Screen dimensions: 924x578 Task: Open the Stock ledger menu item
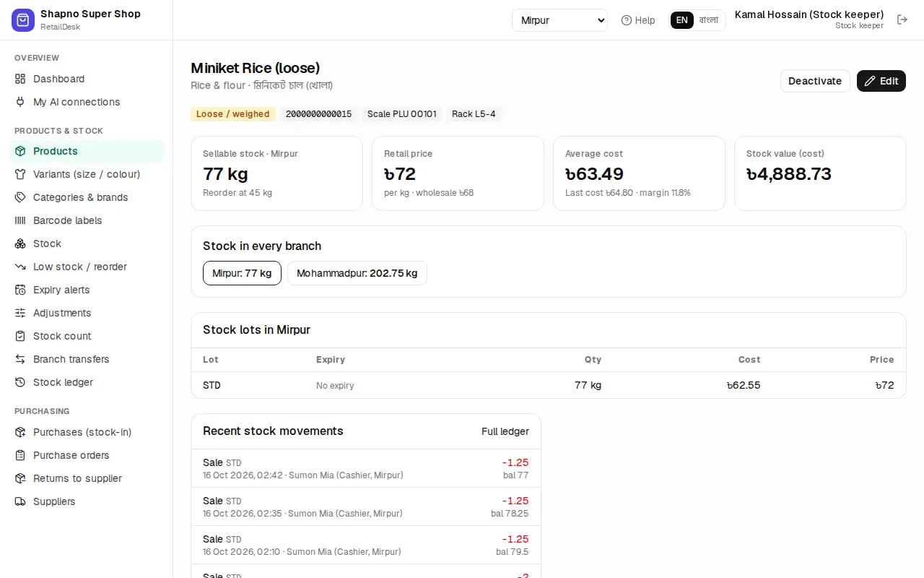tap(87, 382)
